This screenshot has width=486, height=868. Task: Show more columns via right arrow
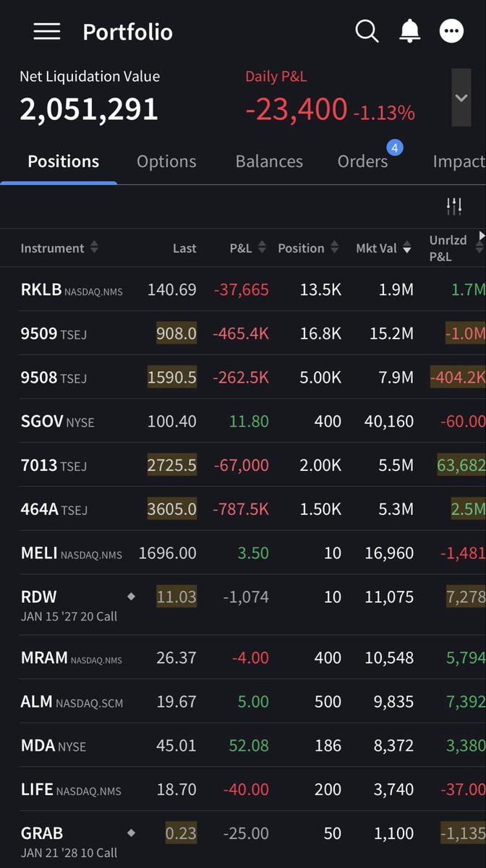tap(482, 237)
